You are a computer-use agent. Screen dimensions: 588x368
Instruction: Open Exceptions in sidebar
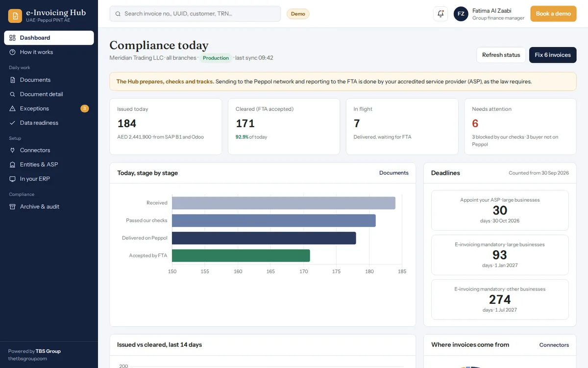(x=49, y=108)
